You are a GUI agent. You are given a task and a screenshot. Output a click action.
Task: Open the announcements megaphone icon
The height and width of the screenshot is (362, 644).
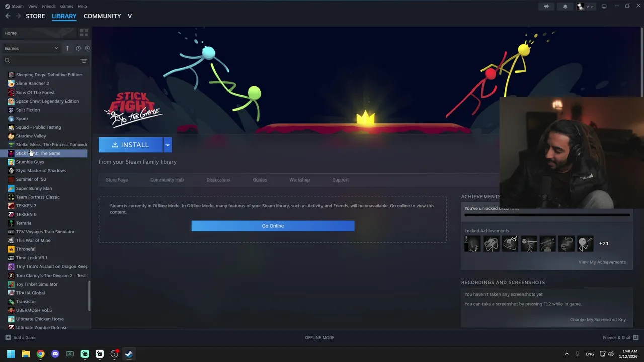tap(546, 6)
